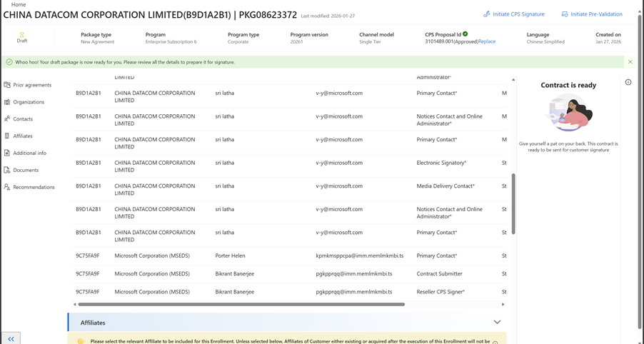Select the Porter Helen contact name

click(230, 256)
